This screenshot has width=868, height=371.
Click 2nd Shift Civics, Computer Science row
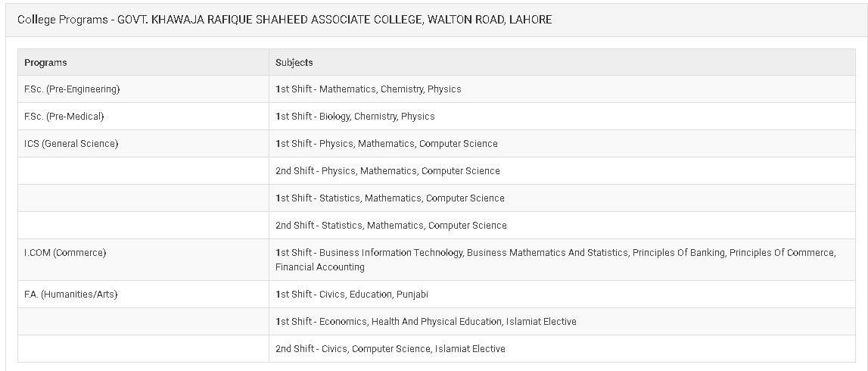(562, 349)
